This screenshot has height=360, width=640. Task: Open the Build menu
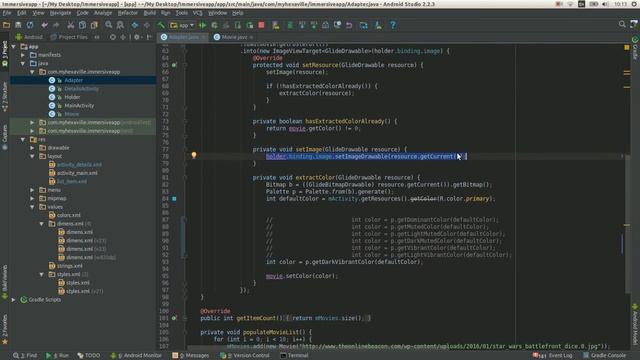click(150, 13)
